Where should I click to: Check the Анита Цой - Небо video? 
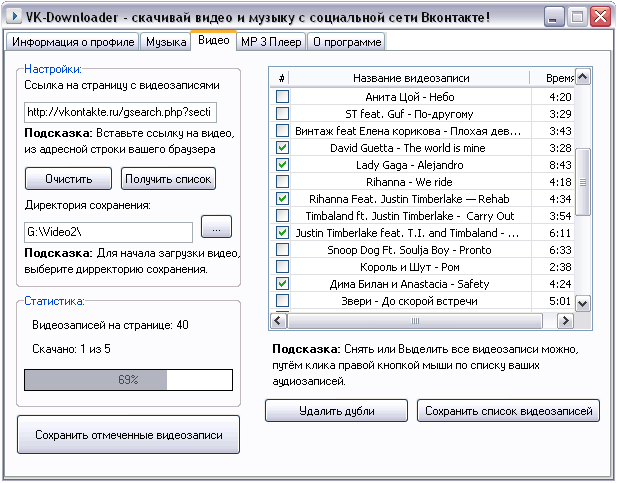282,96
